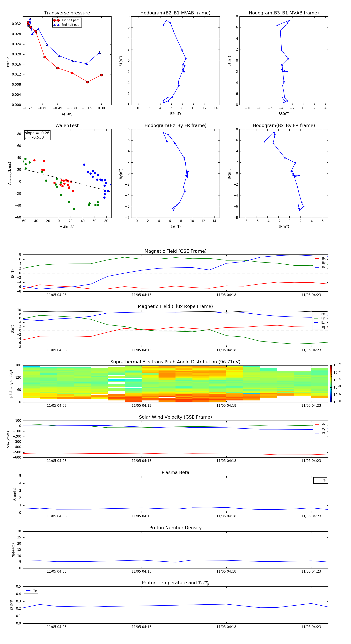The height and width of the screenshot is (644, 351).
Task: Select the "1st half path" legend entry
Action: click(67, 20)
